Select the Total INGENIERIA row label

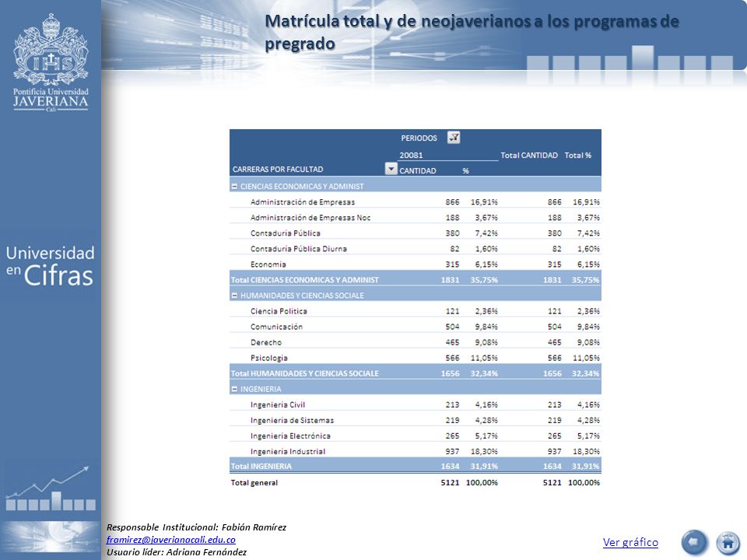[x=261, y=466]
